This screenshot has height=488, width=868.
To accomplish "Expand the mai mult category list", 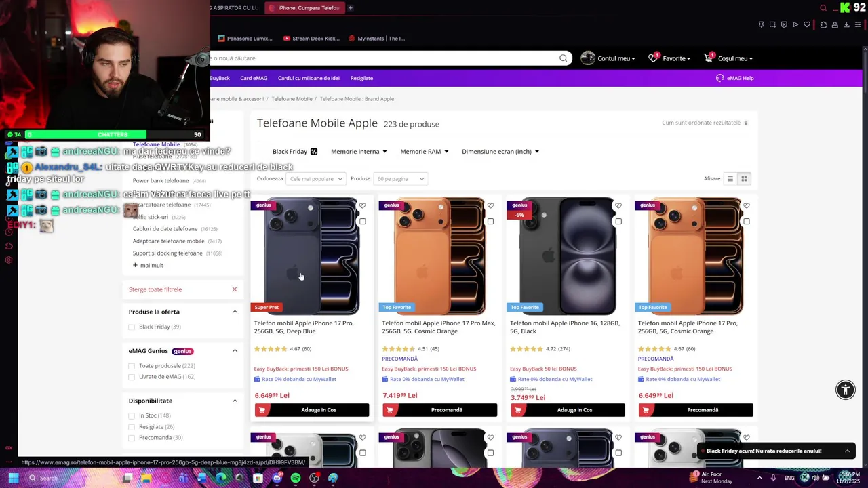I will coord(148,266).
